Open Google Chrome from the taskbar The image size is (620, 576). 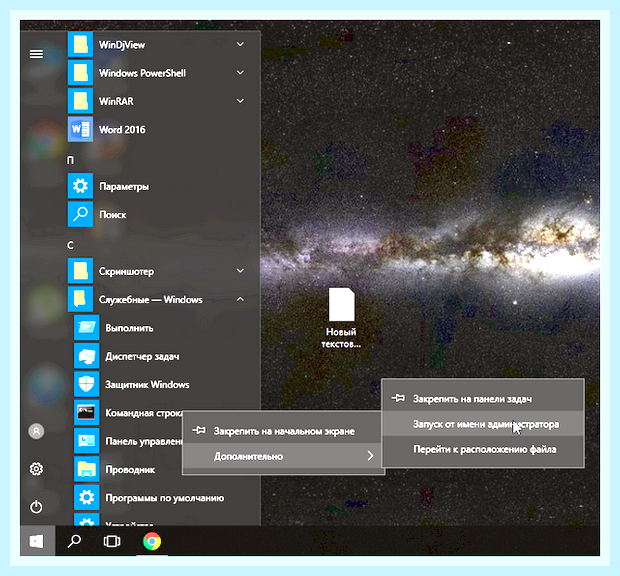point(152,541)
